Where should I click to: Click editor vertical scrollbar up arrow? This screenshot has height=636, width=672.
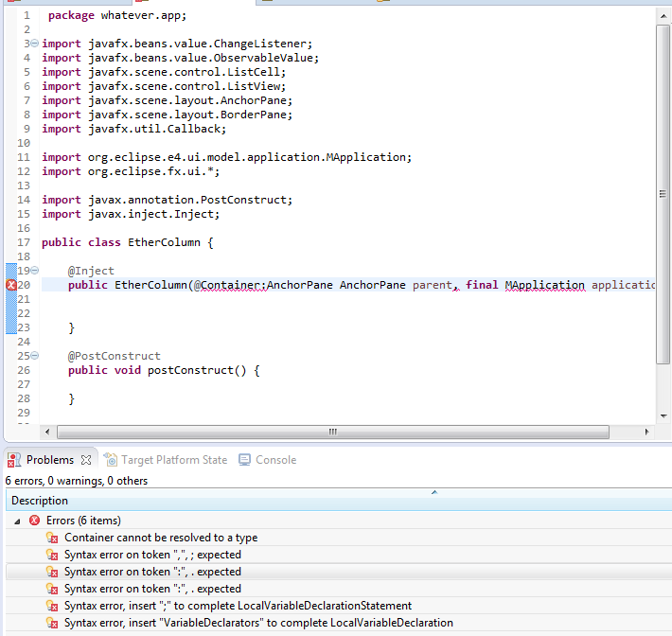(x=663, y=16)
